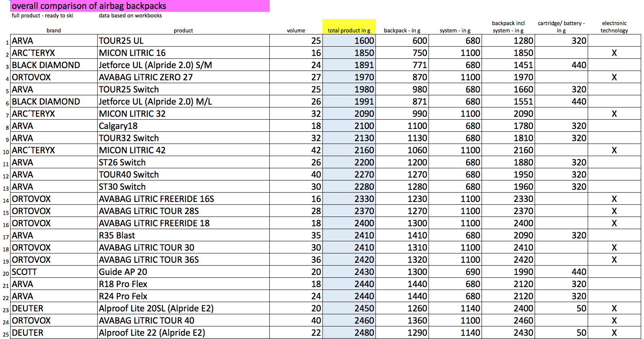Click the 'volume' column header
Viewport: 644px width, 339px height.
pyautogui.click(x=296, y=30)
